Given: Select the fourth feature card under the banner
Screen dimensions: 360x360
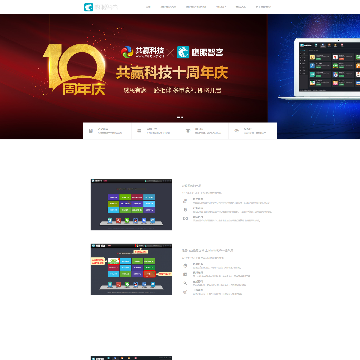Looking at the screenshot, I should (253, 131).
